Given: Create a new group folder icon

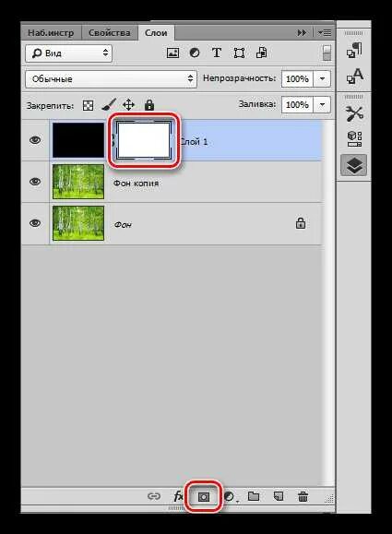Looking at the screenshot, I should 254,496.
